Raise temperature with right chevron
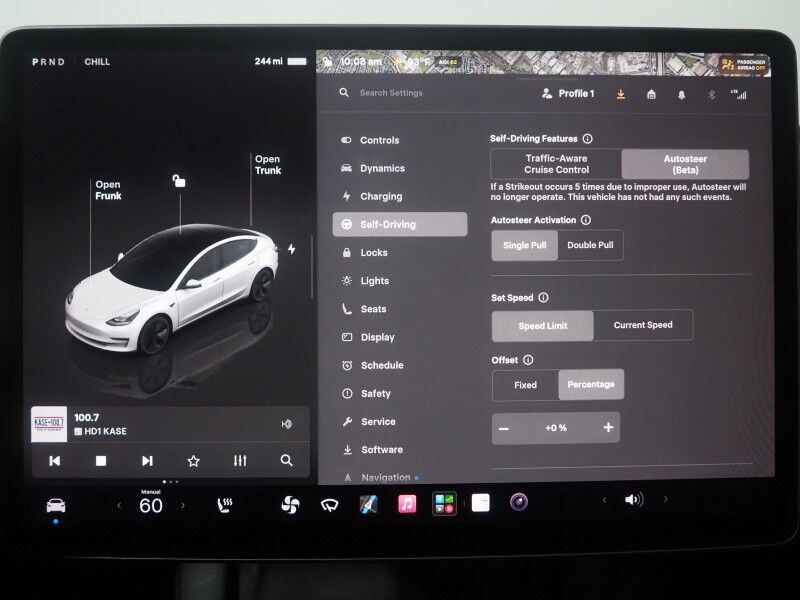 pos(183,506)
